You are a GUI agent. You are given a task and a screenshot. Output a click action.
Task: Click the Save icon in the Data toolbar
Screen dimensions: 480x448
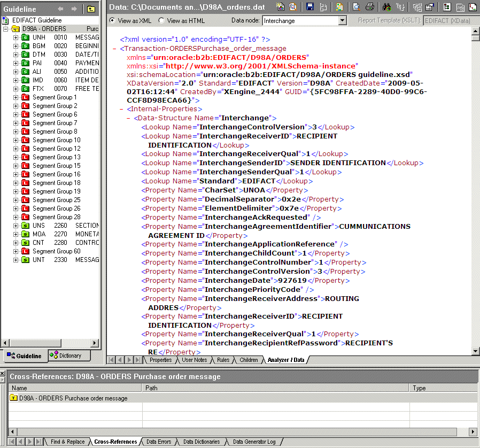point(308,6)
